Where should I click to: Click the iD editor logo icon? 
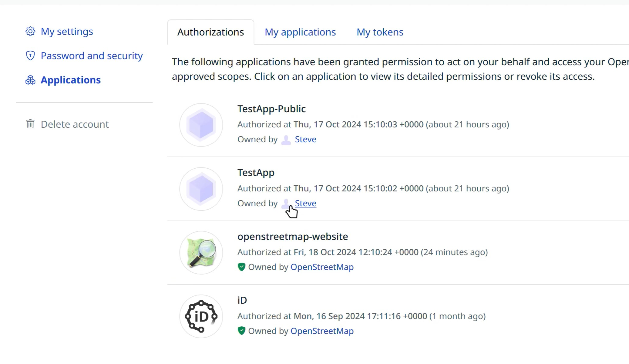click(201, 316)
